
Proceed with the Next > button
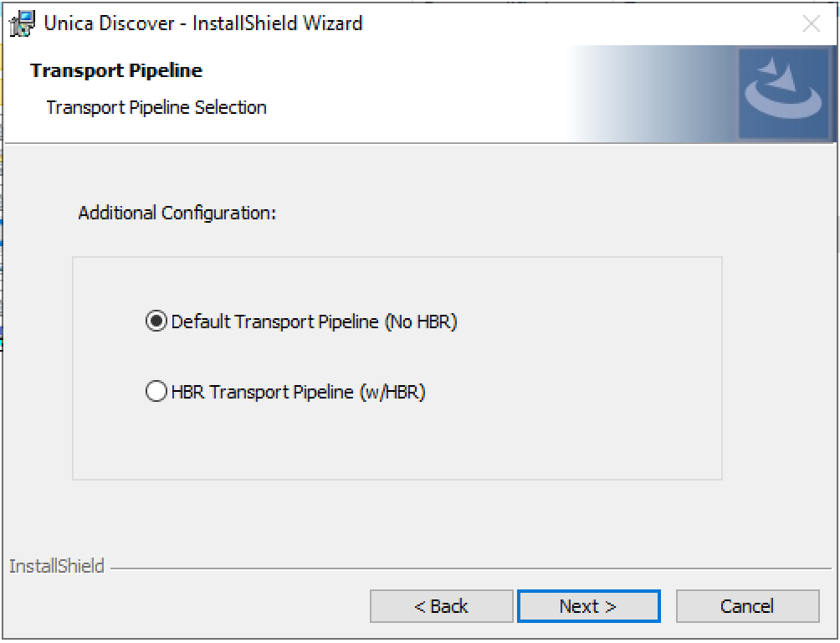(x=588, y=606)
